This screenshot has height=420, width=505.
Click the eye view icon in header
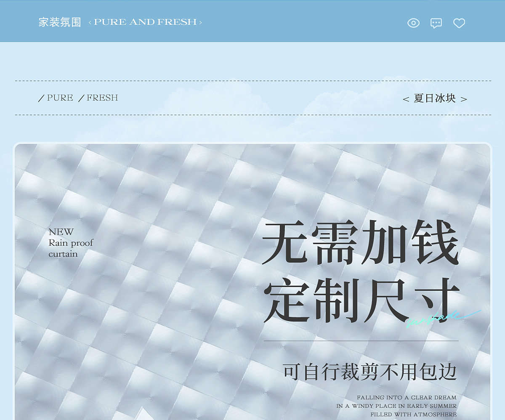(413, 23)
